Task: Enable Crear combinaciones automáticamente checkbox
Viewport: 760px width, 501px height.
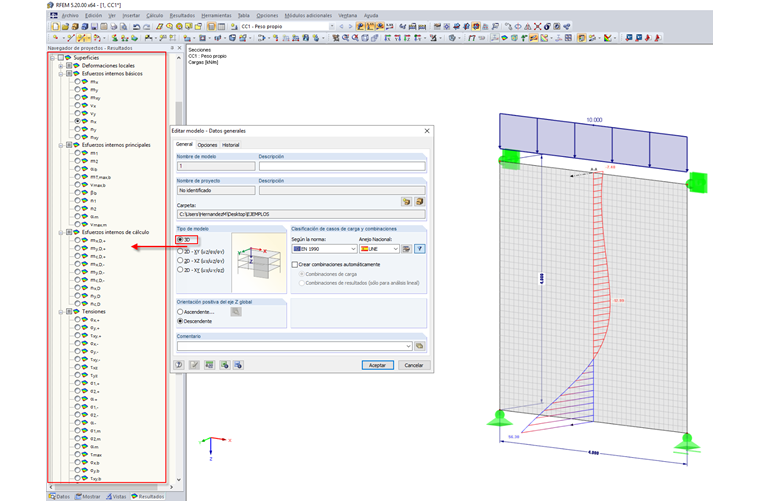Action: coord(295,265)
